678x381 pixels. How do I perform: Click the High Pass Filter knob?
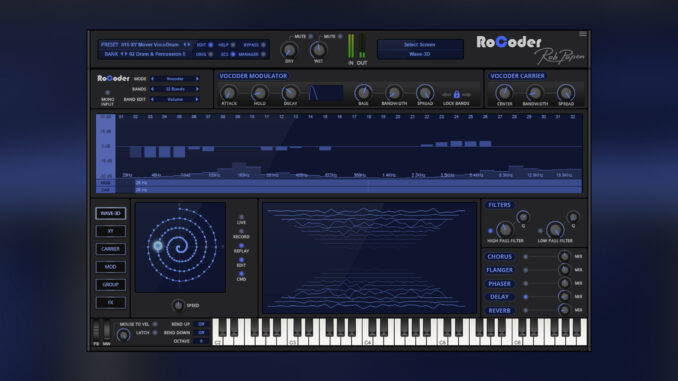point(505,230)
